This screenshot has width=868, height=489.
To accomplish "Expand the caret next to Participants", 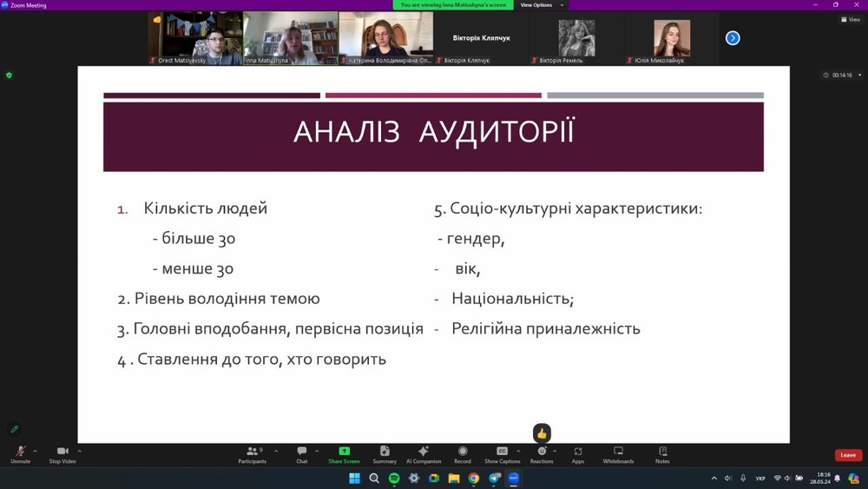I will point(276,451).
